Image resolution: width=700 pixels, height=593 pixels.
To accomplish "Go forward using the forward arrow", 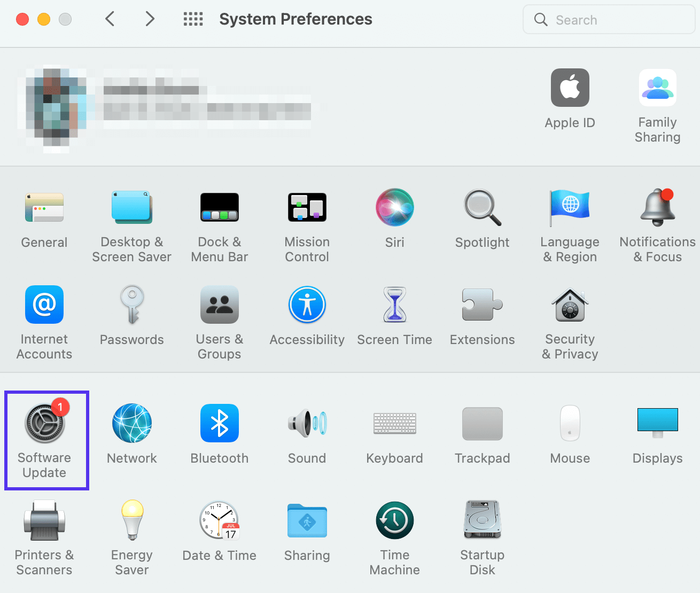I will (150, 19).
